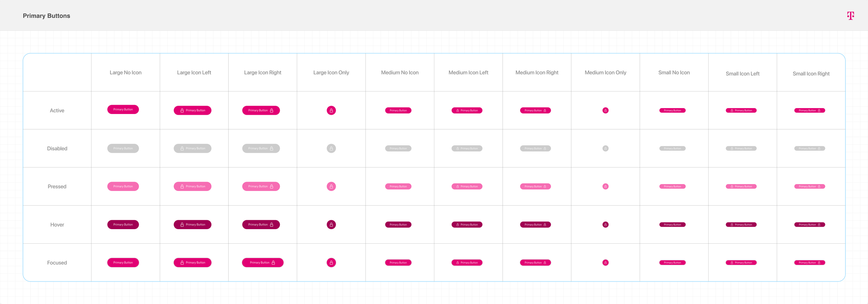Click the Focused Medium Icon Only lock button
Screen dimensions: 868x304
tap(606, 263)
